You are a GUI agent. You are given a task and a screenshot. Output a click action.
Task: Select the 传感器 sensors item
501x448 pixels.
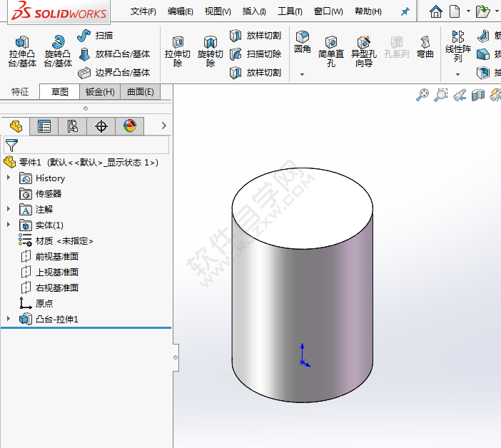tap(40, 194)
